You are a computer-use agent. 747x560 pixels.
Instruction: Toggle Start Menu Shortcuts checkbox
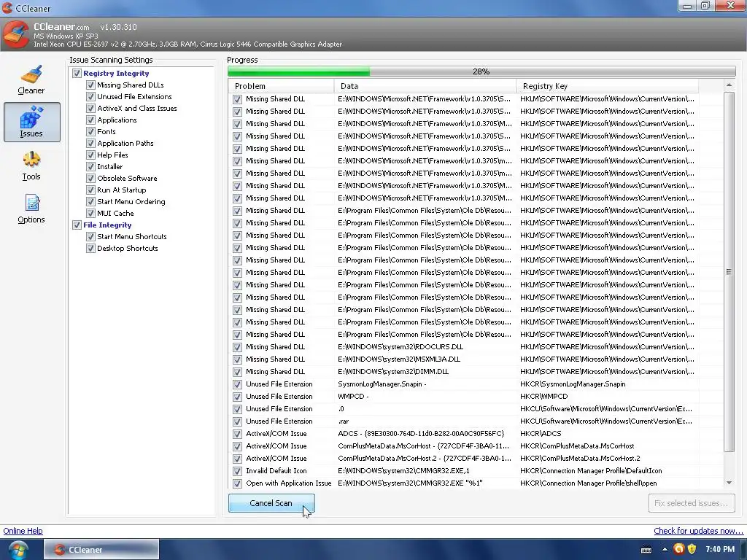[x=90, y=237]
